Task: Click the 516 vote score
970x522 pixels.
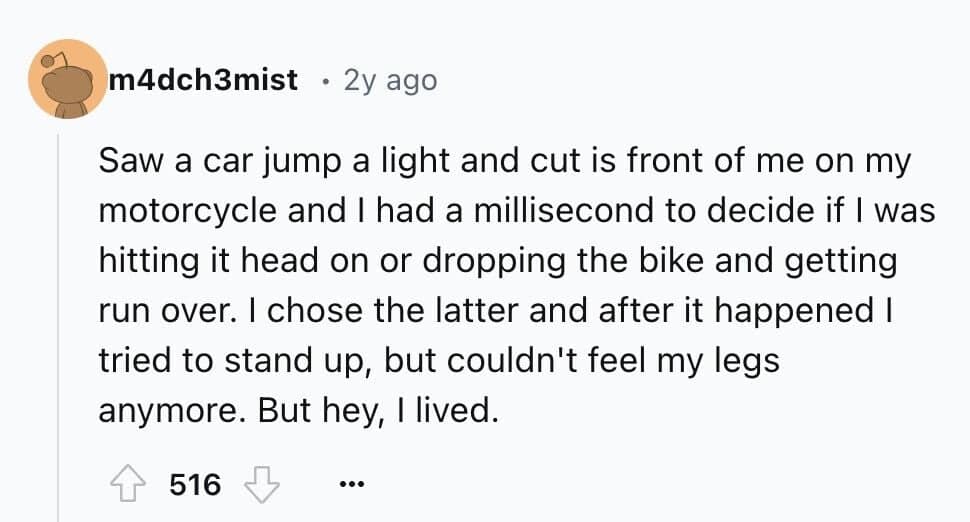Action: [x=195, y=485]
